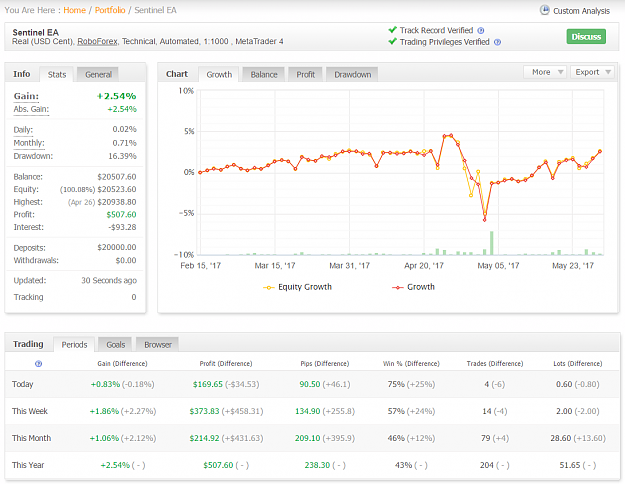Click the Today row label
The height and width of the screenshot is (484, 625).
coord(22,384)
